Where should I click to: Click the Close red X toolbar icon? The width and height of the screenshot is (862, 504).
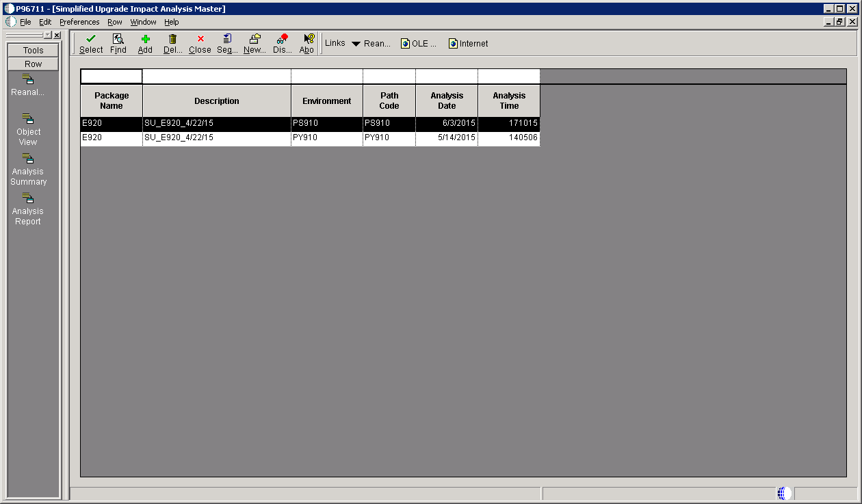200,39
